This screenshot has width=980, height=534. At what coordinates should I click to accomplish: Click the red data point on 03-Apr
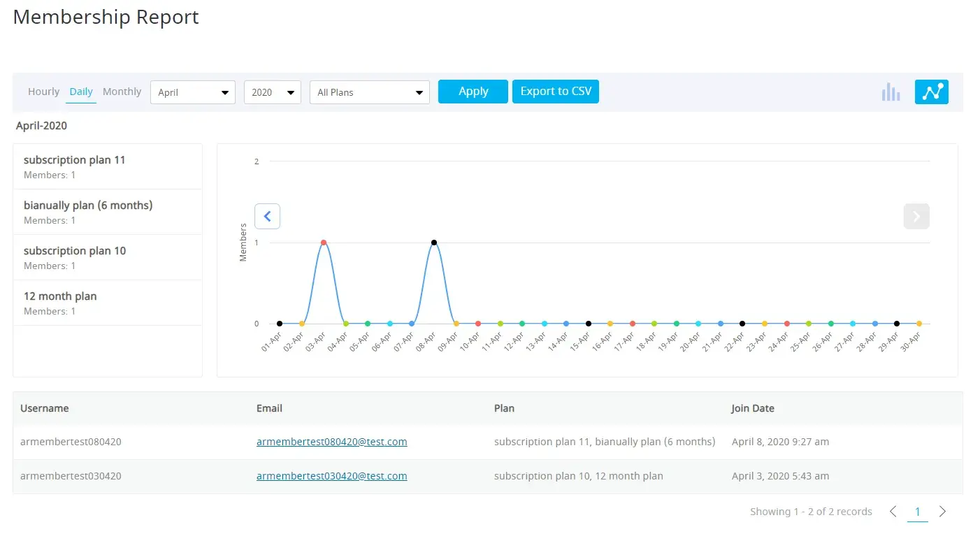[x=324, y=243]
